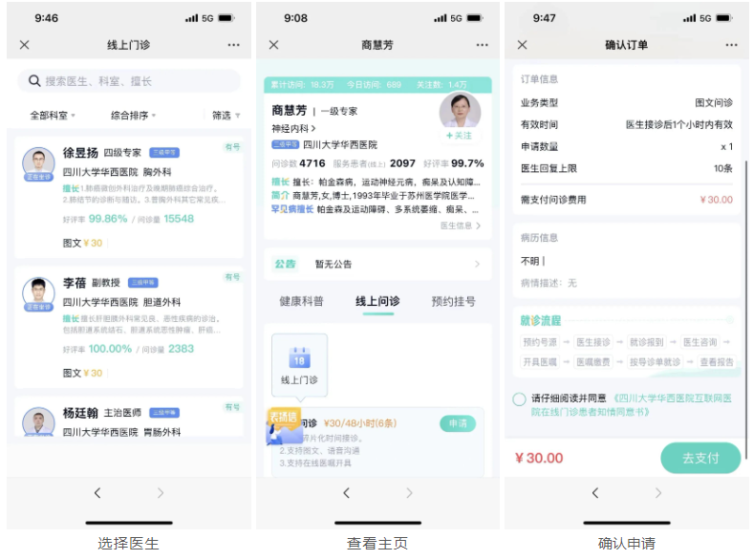Image resolution: width=753 pixels, height=560 pixels.
Task: Click the green 申请 button
Action: pos(458,423)
